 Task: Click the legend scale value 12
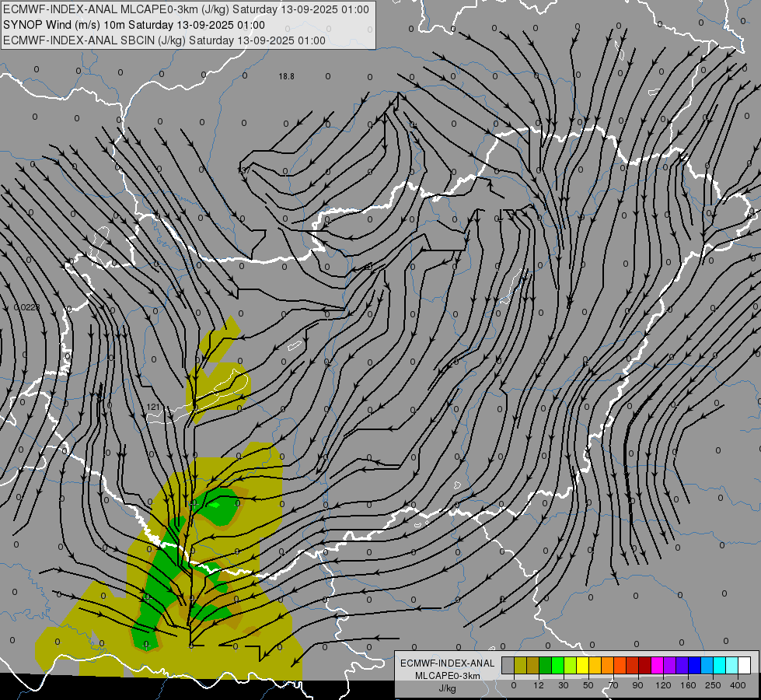[x=539, y=685]
